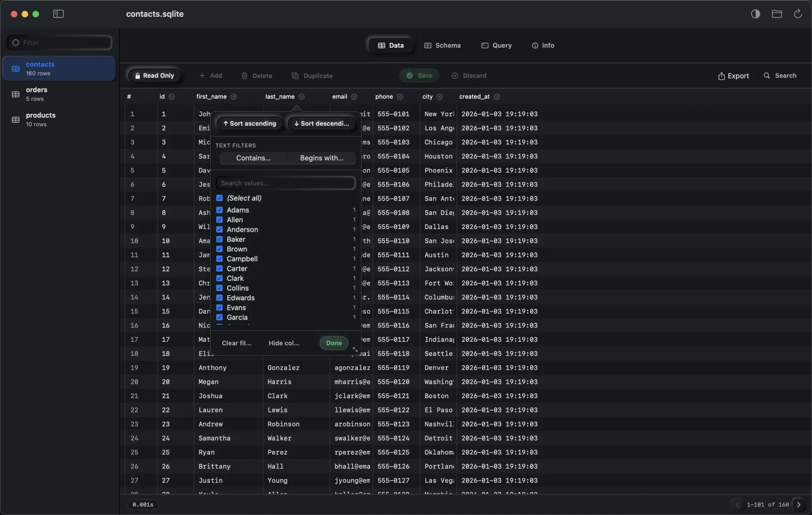This screenshot has height=515, width=812.
Task: Choose the Contains... text filter
Action: tap(253, 158)
